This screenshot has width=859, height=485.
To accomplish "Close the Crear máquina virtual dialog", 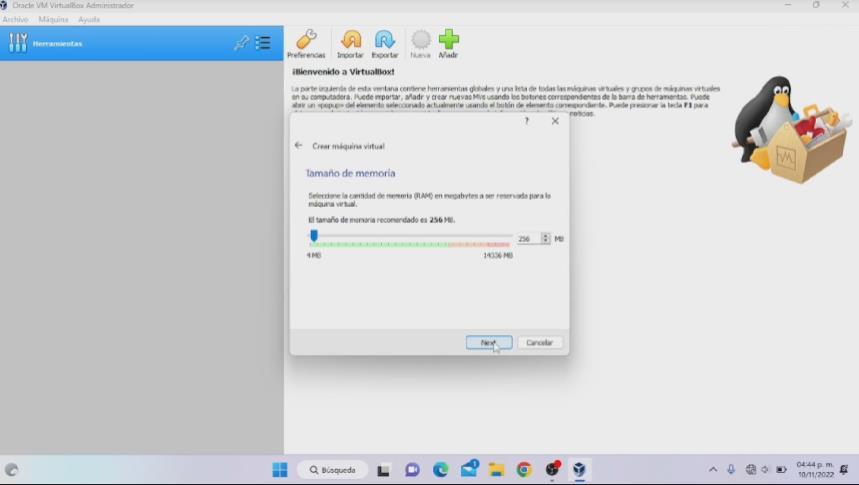I will (x=555, y=121).
